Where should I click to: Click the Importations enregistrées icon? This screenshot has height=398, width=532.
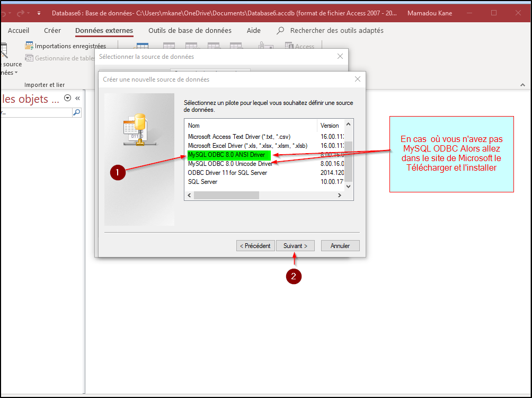(29, 46)
